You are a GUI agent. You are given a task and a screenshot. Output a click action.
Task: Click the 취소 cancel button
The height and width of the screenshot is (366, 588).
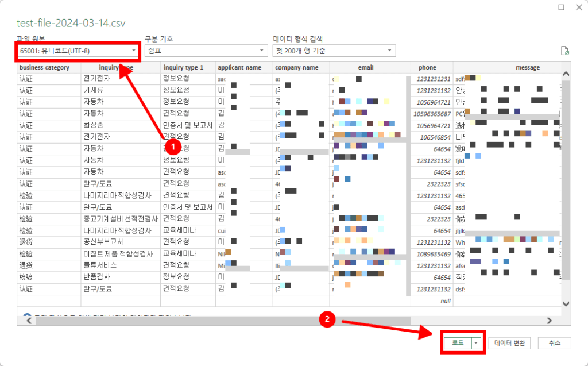coord(555,342)
